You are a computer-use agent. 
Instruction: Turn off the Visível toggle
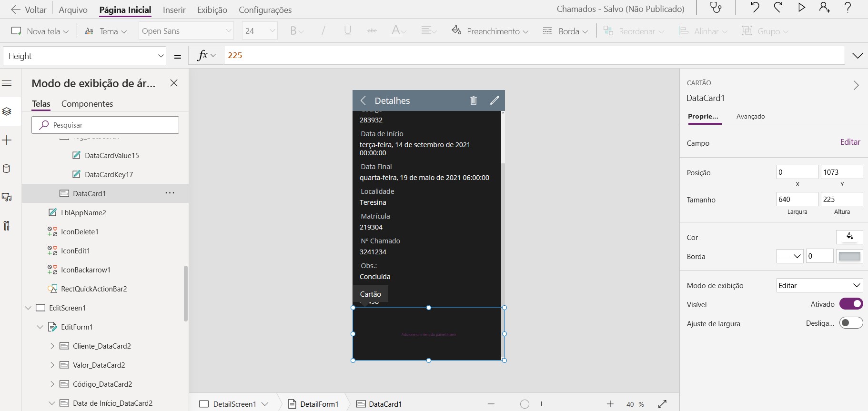click(x=851, y=304)
